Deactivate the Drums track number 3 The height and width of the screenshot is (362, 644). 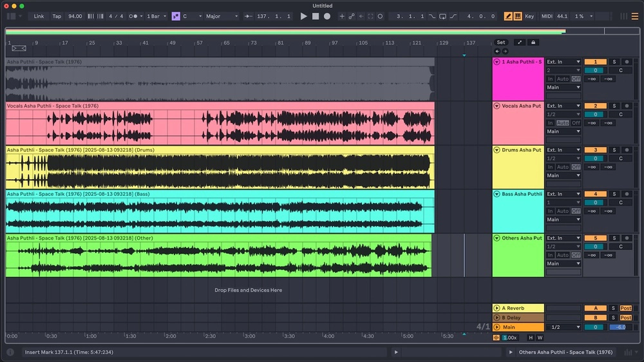[595, 150]
